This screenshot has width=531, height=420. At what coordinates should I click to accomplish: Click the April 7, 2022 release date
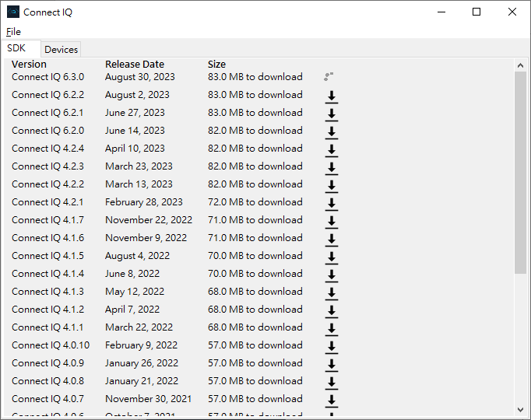132,310
